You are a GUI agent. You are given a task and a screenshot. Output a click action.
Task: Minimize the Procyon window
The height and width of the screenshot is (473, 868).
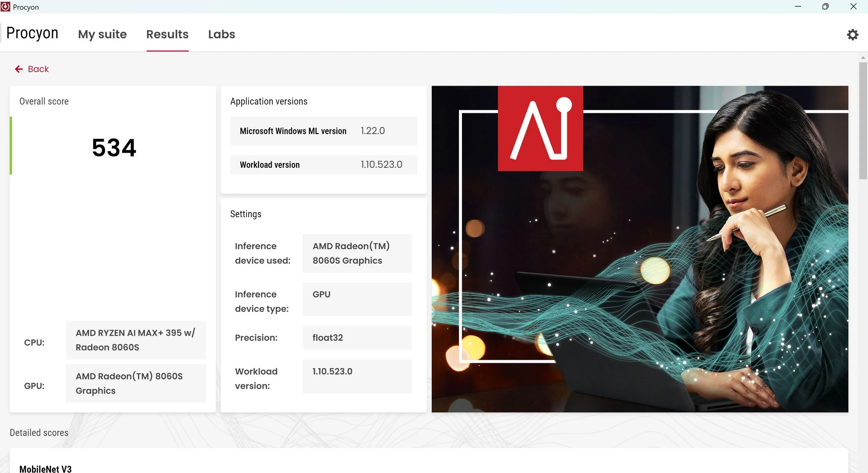pos(798,7)
